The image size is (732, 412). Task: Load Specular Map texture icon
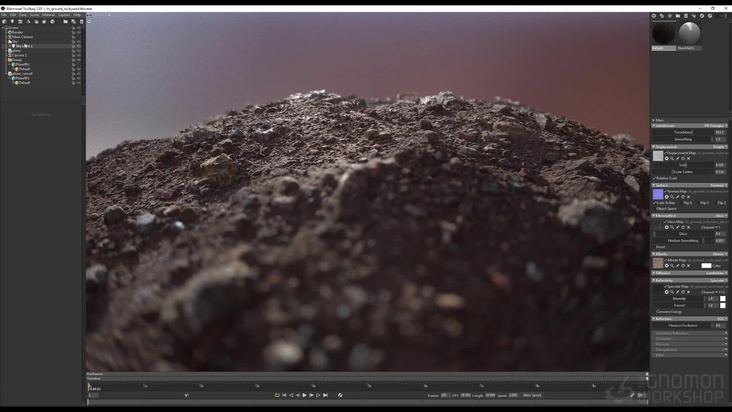pos(667,292)
